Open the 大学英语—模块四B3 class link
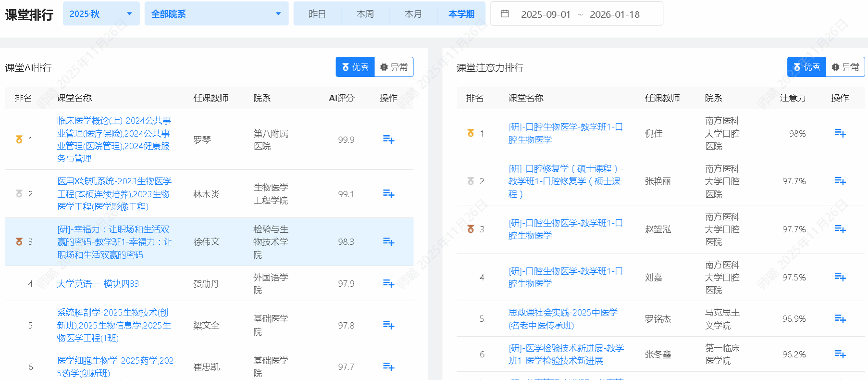 tap(98, 284)
